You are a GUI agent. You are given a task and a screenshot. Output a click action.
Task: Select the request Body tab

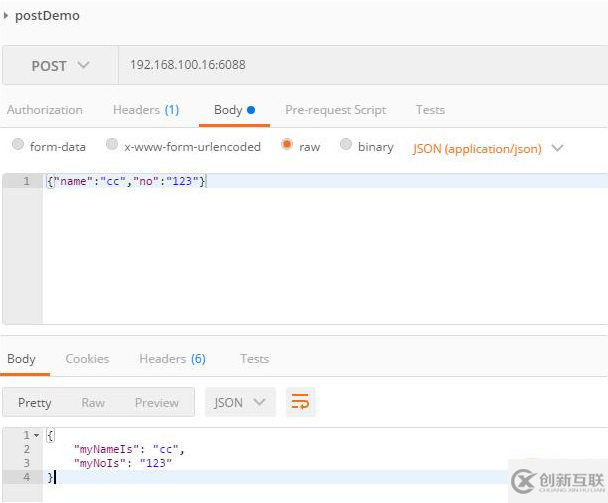[x=234, y=110]
